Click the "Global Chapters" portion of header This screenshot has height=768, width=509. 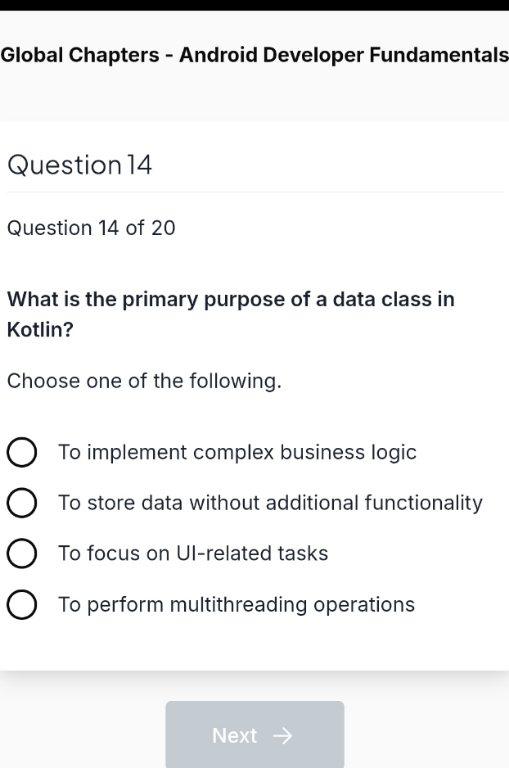coord(80,55)
